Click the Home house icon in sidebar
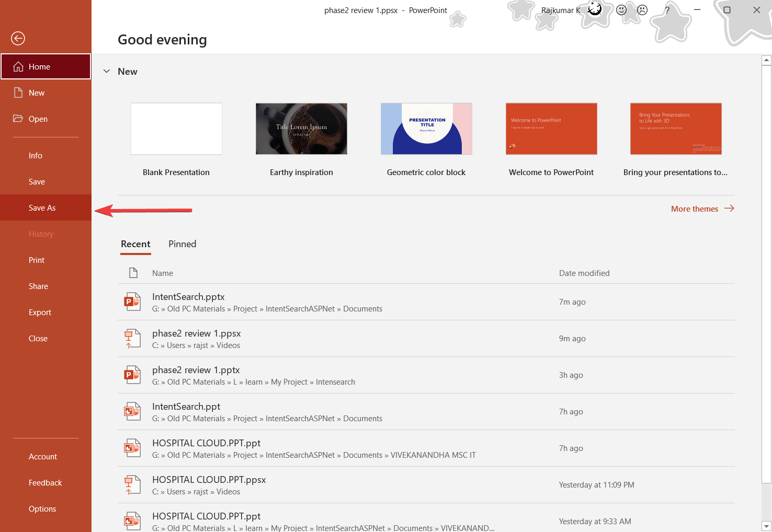This screenshot has height=532, width=772. click(x=18, y=66)
